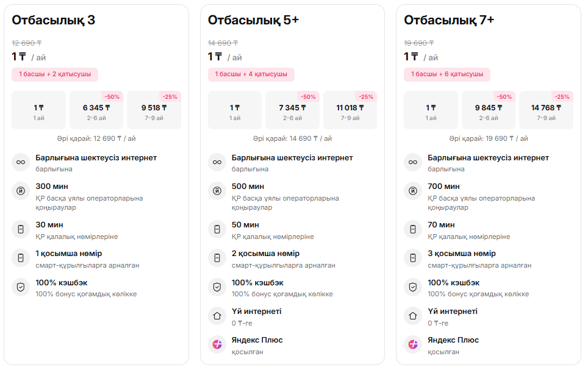Click the 1 басшы + 2 қатысушы badge
This screenshot has height=367, width=588.
click(x=55, y=74)
